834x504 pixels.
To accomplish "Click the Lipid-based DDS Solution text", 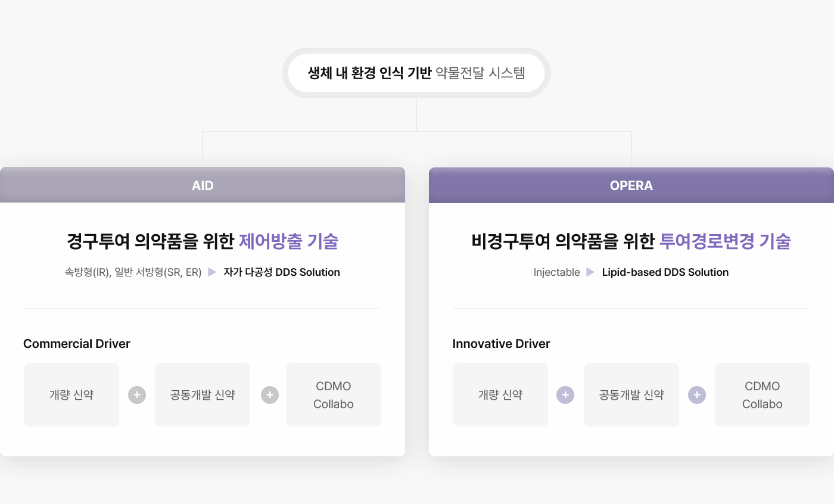I will pos(665,272).
